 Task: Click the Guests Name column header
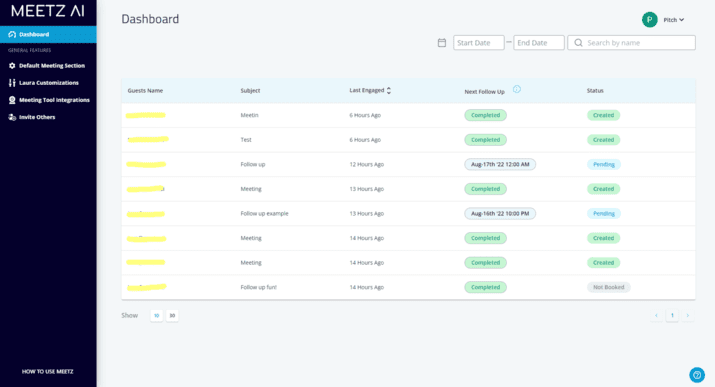[145, 91]
